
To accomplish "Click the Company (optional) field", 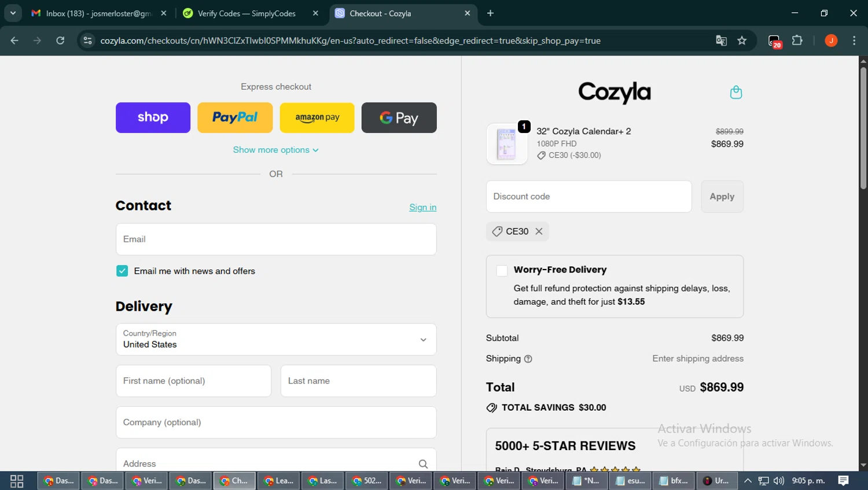I will (x=276, y=422).
